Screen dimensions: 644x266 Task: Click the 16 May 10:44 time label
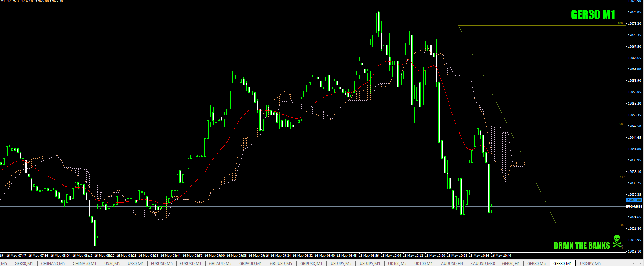[501, 256]
